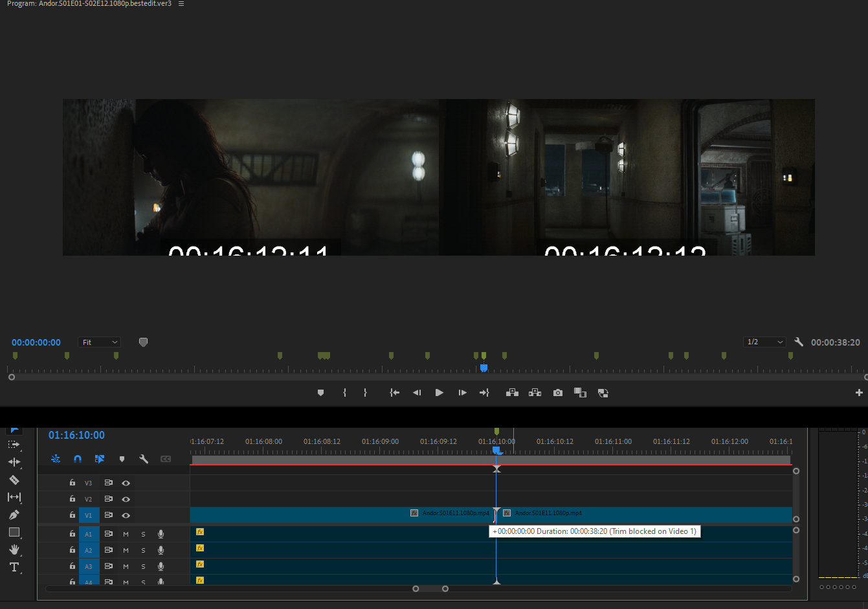Screen dimensions: 868x609
Task: Toggle the lock on track A1
Action: click(x=72, y=534)
